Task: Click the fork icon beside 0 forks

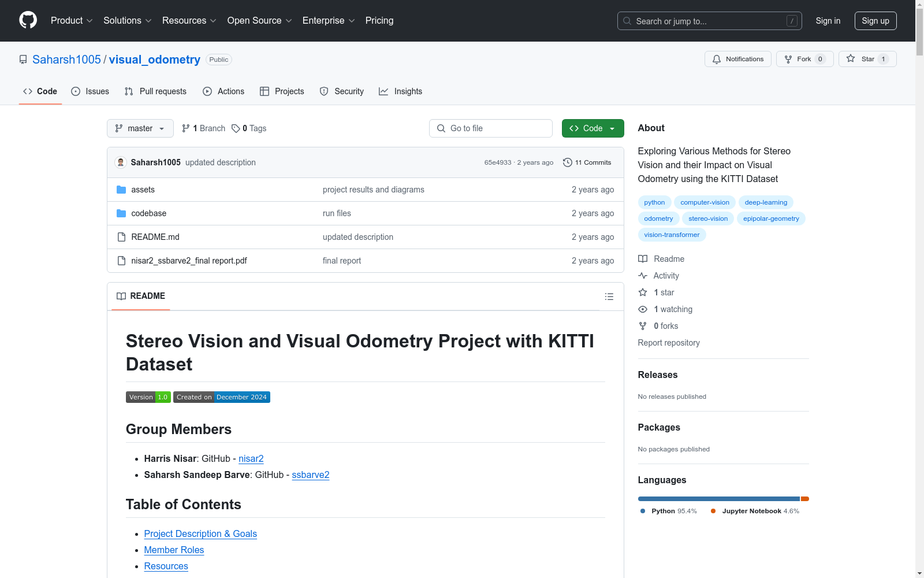Action: 643,326
